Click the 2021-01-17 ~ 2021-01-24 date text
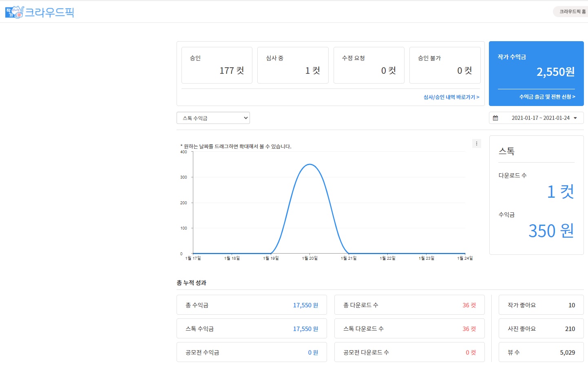This screenshot has height=371, width=588. [541, 118]
